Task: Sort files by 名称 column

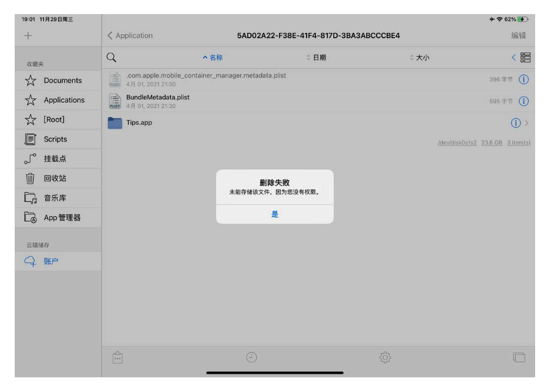Action: [x=213, y=58]
